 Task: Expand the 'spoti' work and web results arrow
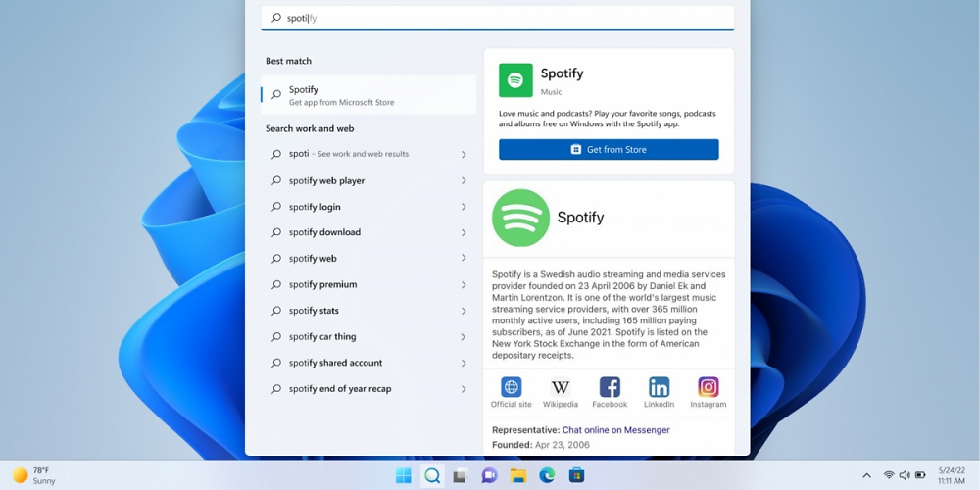coord(464,155)
